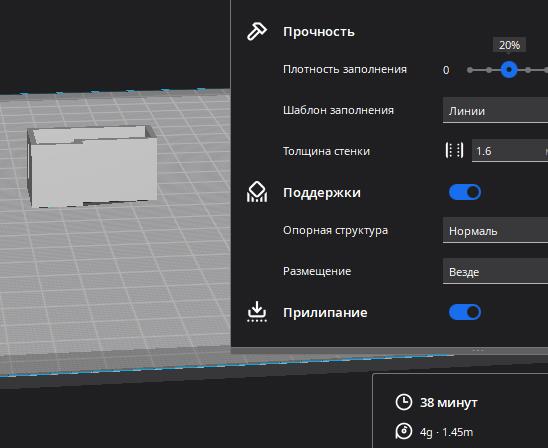Viewport: 548px width, 448px height.
Task: Click the wall thickness lines icon
Action: tap(454, 151)
